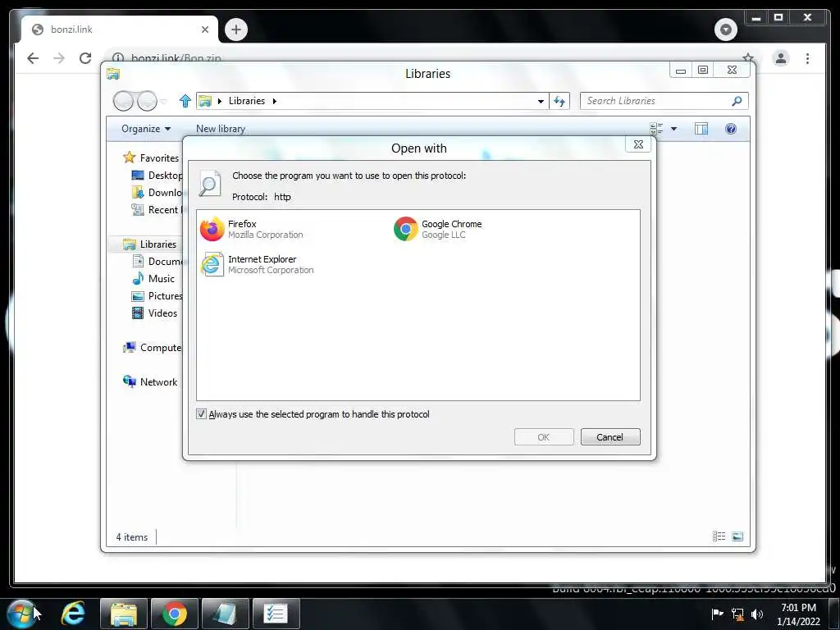
Task: Click Chrome's back arrow
Action: (33, 58)
